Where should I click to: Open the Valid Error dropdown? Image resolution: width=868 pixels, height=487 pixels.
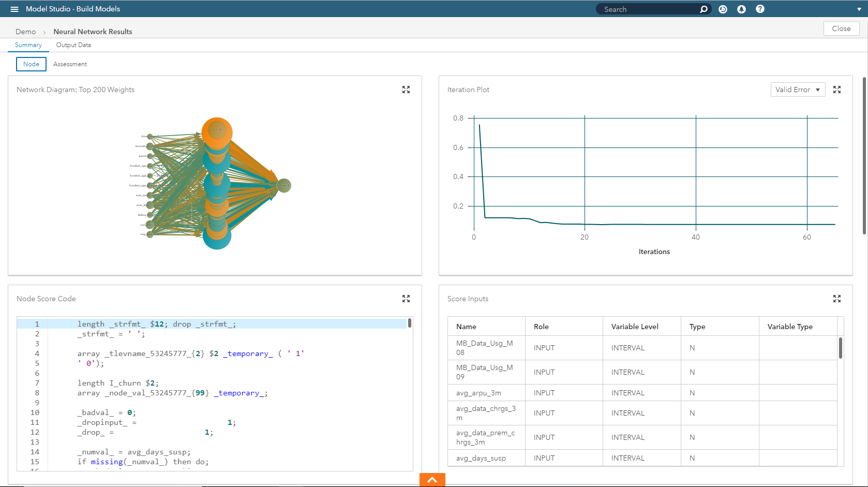tap(798, 90)
